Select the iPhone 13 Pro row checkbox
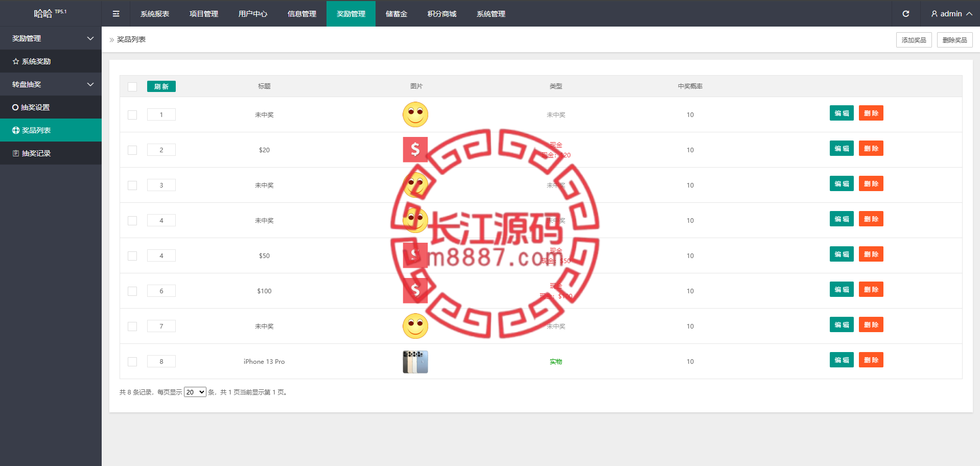Image resolution: width=980 pixels, height=466 pixels. click(132, 362)
